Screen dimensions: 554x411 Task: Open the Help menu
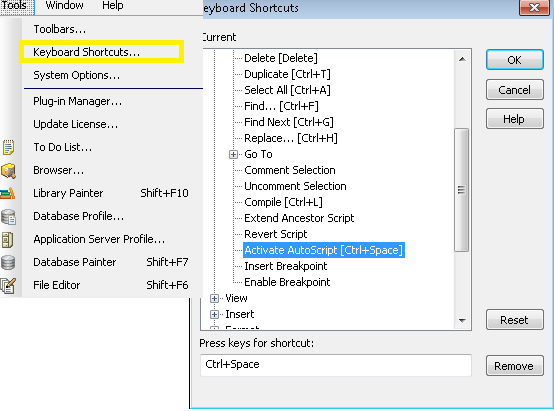[113, 6]
